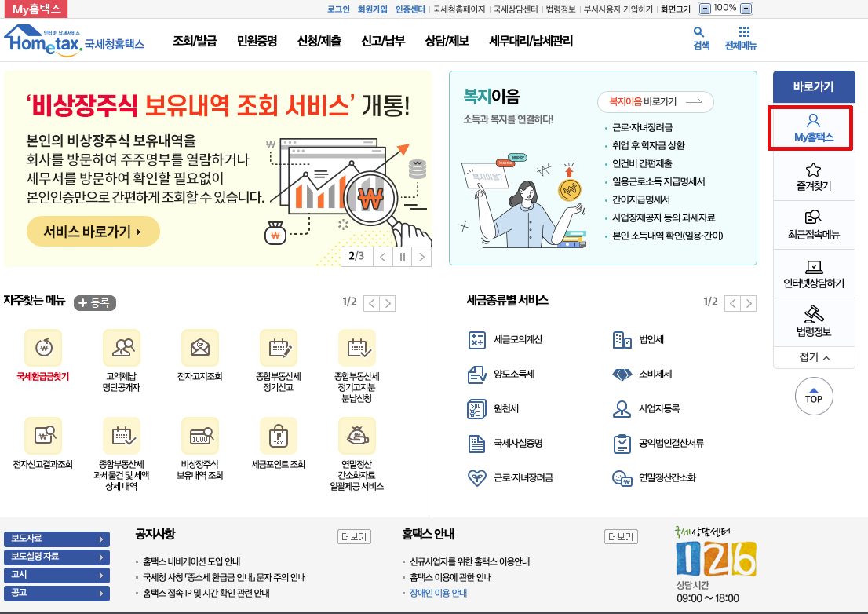Expand 보도설명 자료 menu
Image resolution: width=868 pixels, height=614 pixels.
click(57, 557)
